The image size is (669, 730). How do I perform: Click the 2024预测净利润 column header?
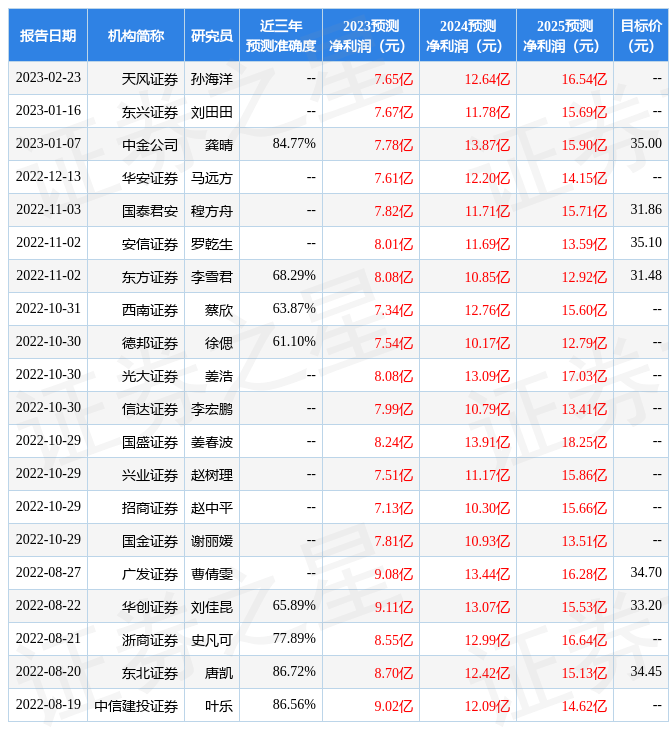[x=468, y=35]
